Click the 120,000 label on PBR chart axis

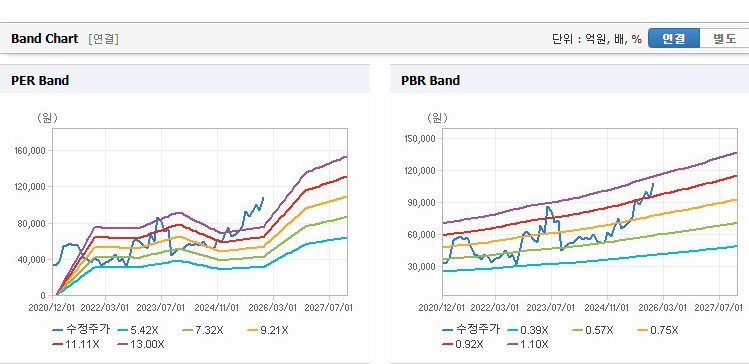[x=421, y=171]
